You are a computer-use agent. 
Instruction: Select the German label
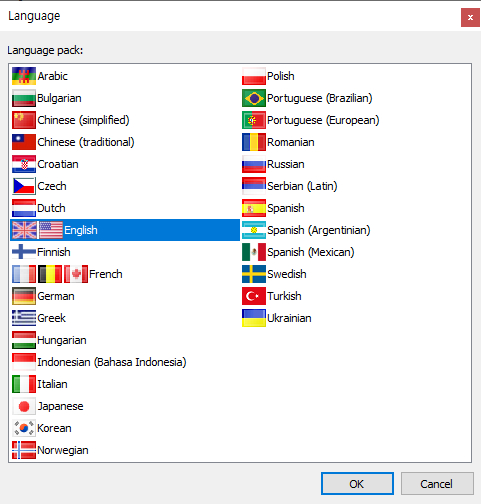56,296
